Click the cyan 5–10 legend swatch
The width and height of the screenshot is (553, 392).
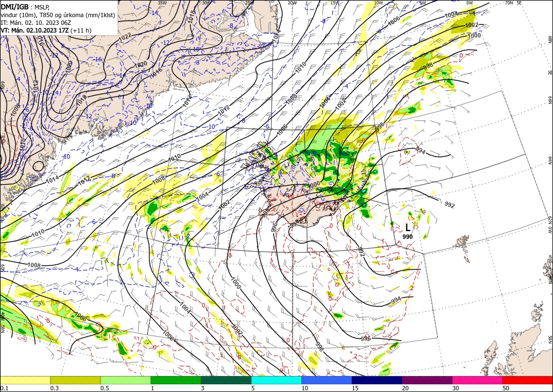pyautogui.click(x=276, y=380)
